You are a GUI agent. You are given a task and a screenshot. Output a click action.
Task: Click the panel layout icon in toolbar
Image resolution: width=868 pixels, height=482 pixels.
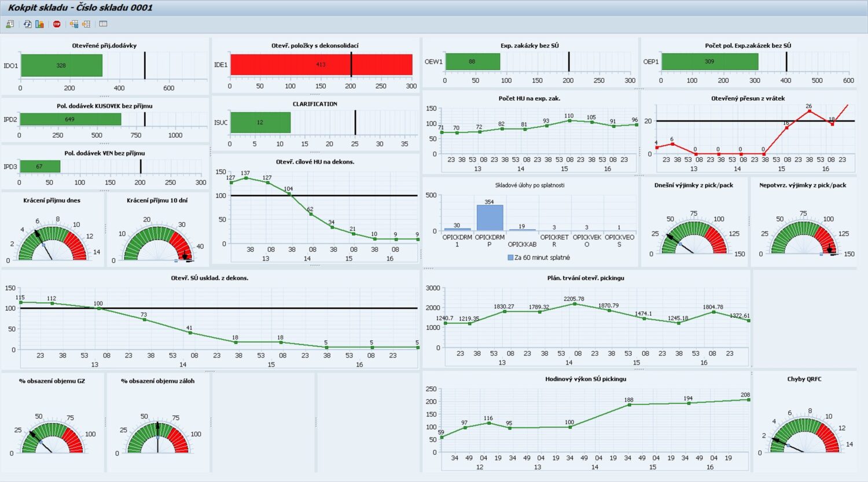tap(103, 24)
